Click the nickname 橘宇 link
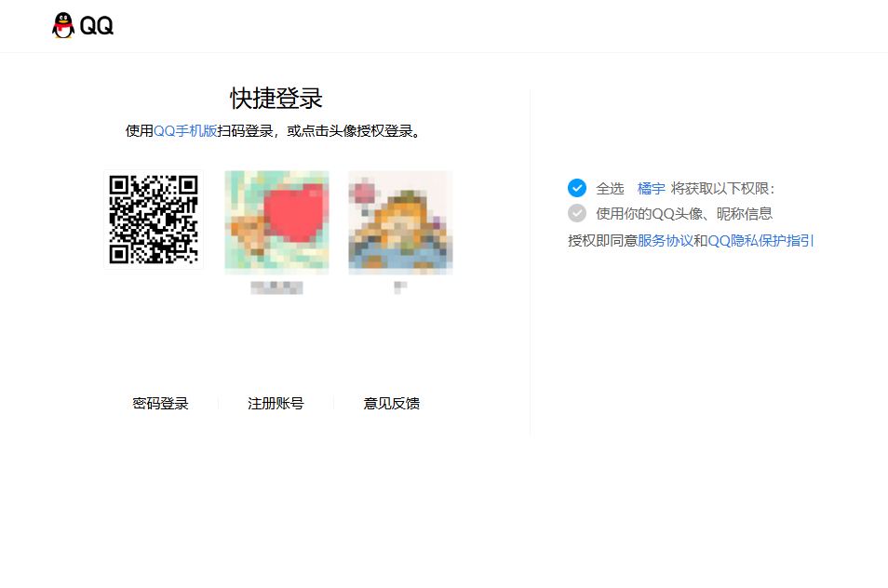The width and height of the screenshot is (888, 588). pos(651,188)
